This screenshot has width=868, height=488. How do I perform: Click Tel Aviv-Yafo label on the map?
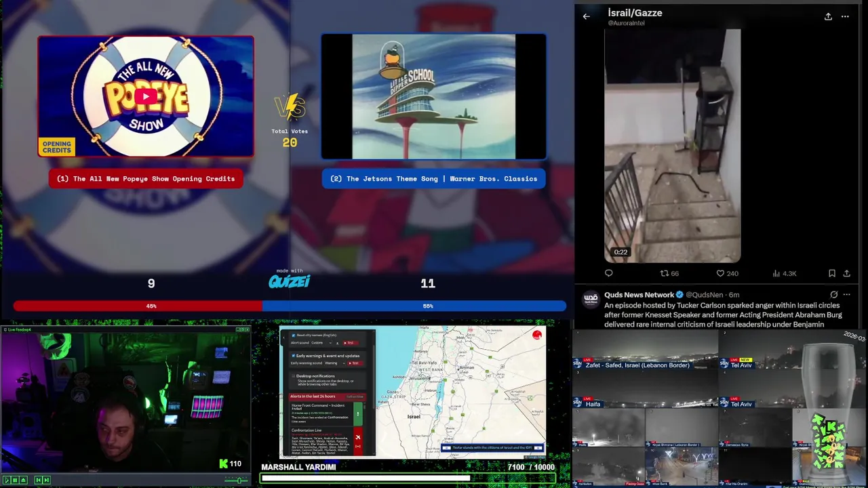coord(425,363)
